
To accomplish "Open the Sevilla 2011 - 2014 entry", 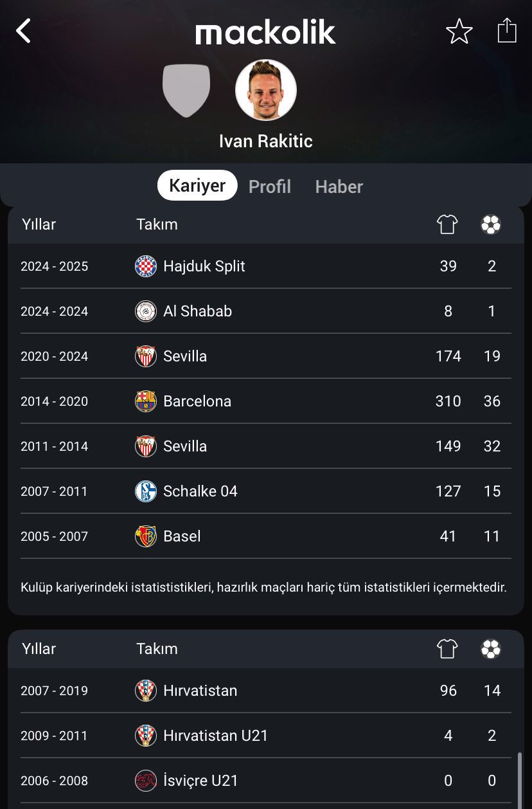I will click(266, 446).
